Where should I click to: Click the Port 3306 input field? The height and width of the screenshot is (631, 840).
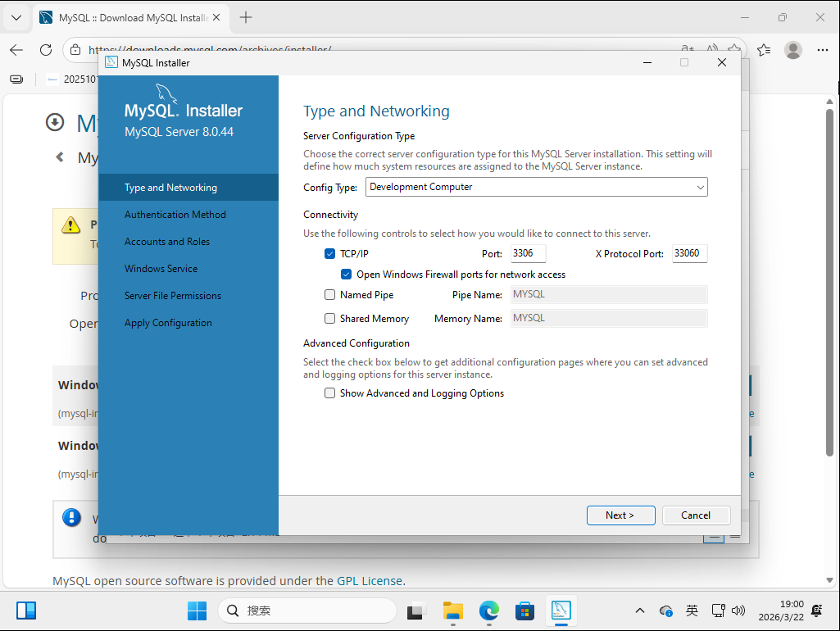click(529, 253)
